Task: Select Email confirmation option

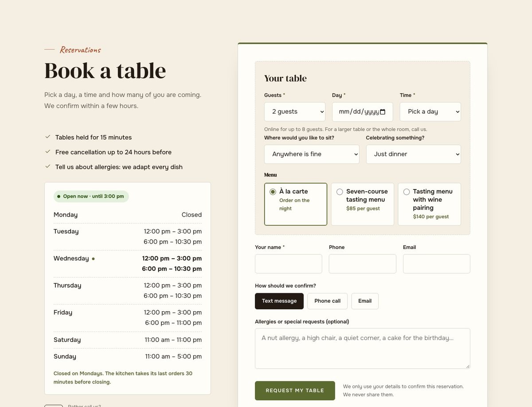Action: (365, 301)
